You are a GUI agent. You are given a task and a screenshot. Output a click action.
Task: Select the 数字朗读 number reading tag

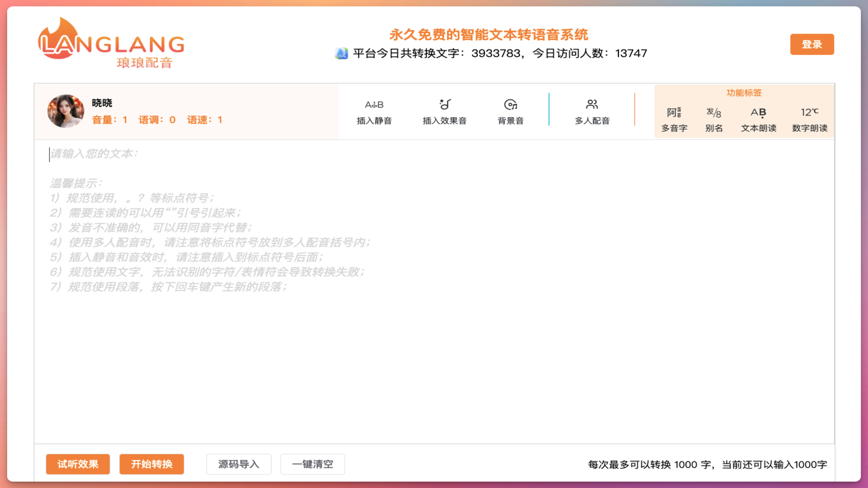(808, 118)
